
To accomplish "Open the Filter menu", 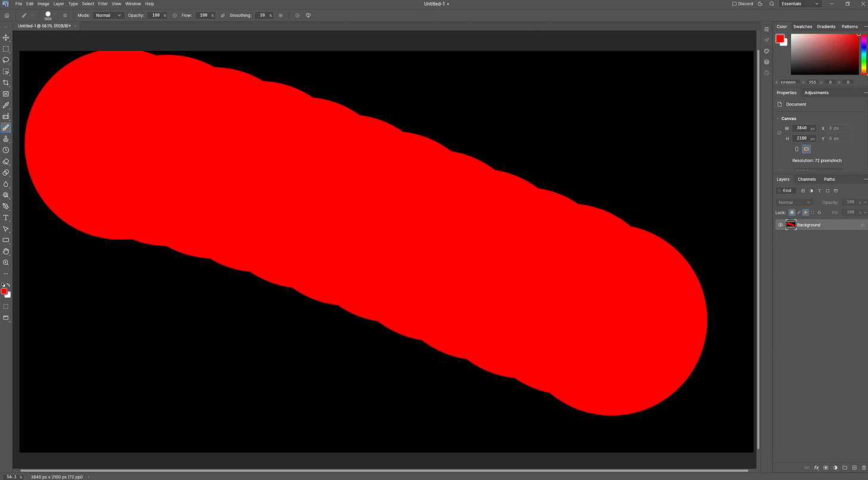I will (103, 4).
